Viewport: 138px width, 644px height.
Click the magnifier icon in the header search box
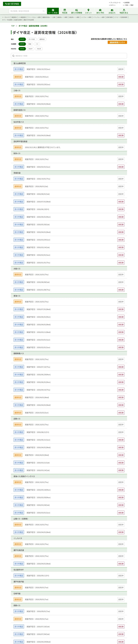44,11
